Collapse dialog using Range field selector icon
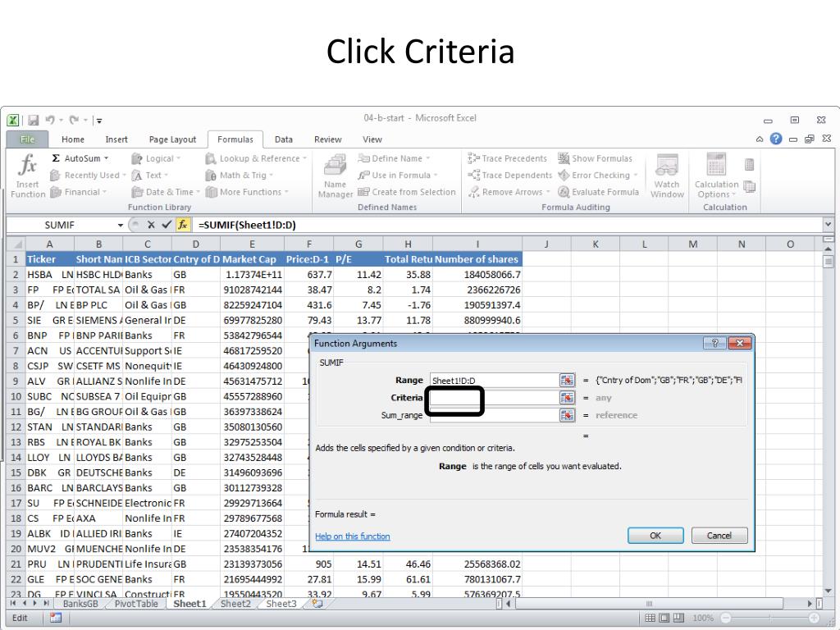The image size is (840, 630). [567, 381]
